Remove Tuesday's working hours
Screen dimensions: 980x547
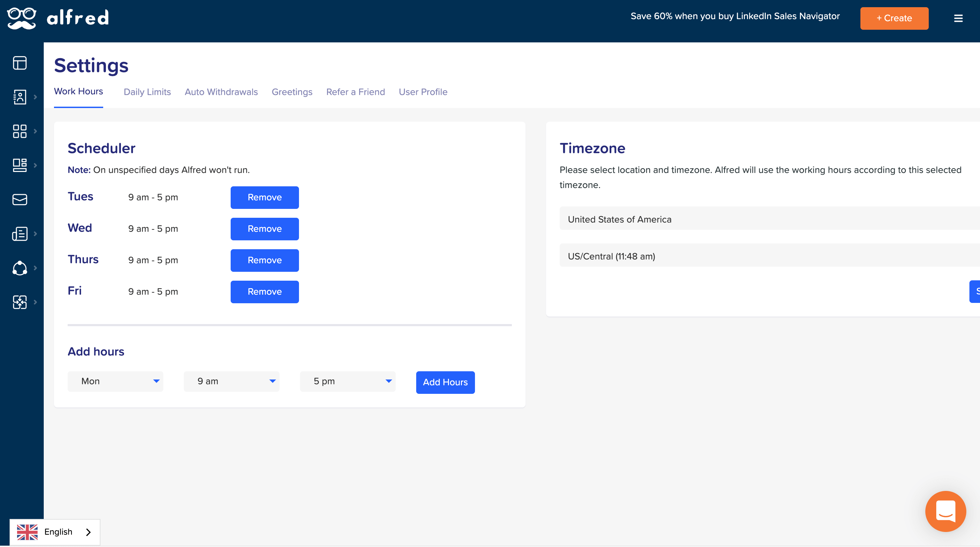[x=264, y=197]
